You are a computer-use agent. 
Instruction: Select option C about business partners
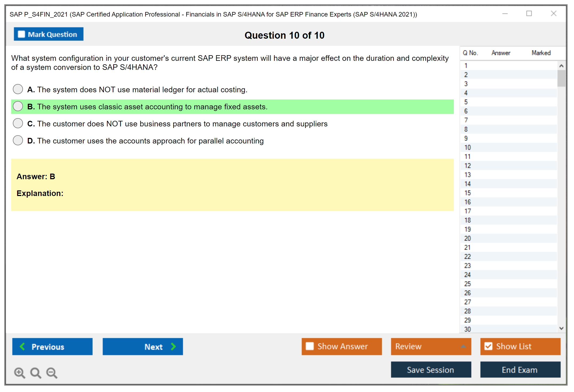click(x=18, y=123)
